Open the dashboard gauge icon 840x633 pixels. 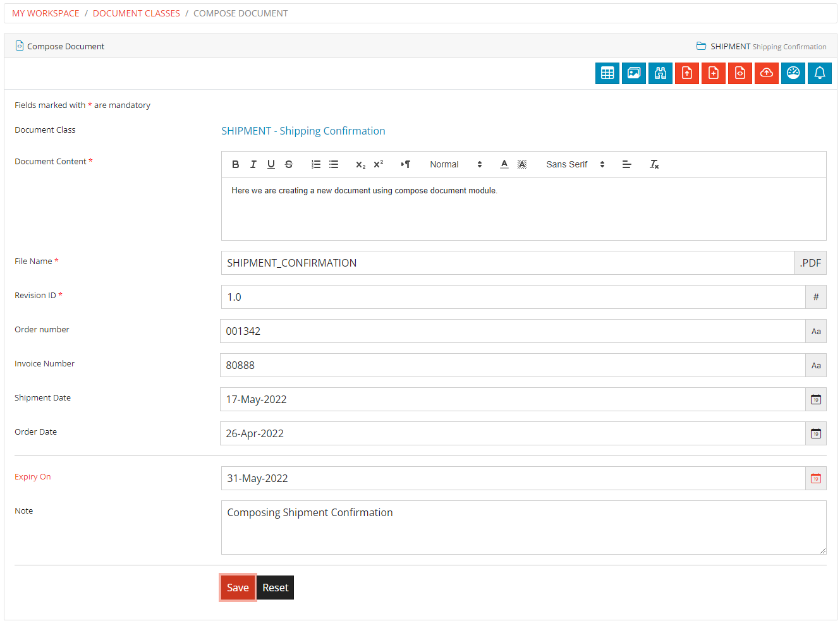(793, 73)
